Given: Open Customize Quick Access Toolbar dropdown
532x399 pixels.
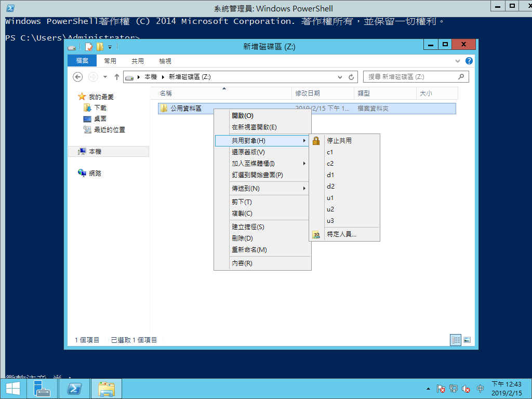Looking at the screenshot, I should (x=110, y=47).
